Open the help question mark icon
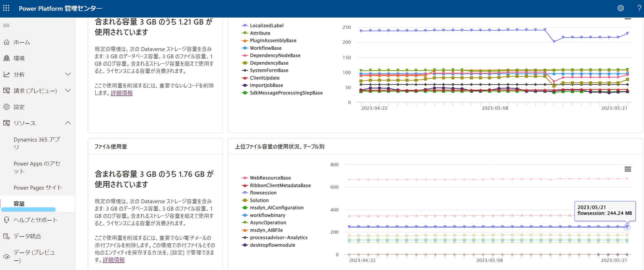This screenshot has height=270, width=644. click(x=639, y=8)
